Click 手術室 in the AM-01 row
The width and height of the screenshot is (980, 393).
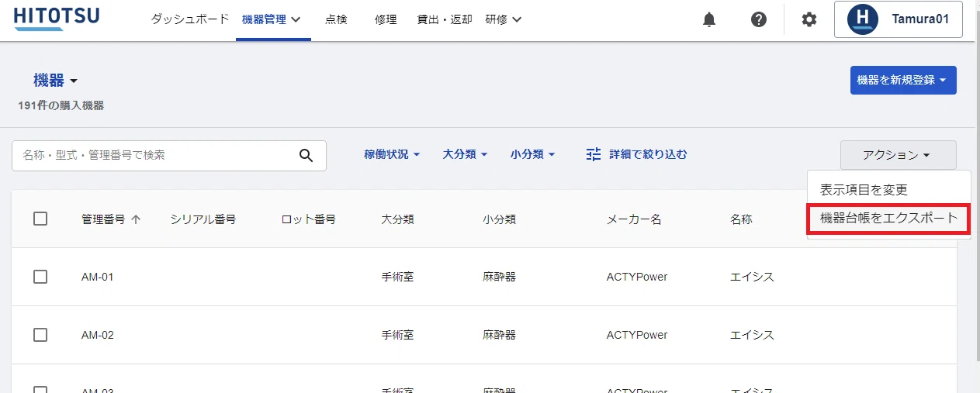coord(398,277)
